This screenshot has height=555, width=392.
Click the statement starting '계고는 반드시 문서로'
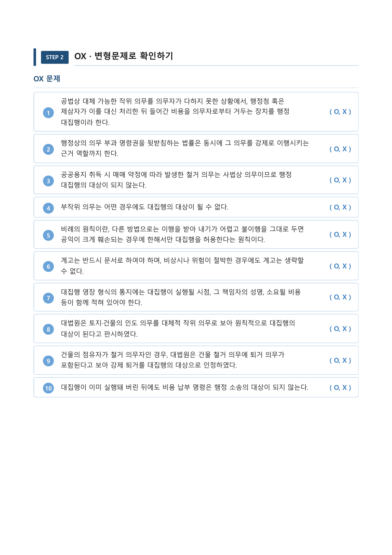tap(182, 266)
